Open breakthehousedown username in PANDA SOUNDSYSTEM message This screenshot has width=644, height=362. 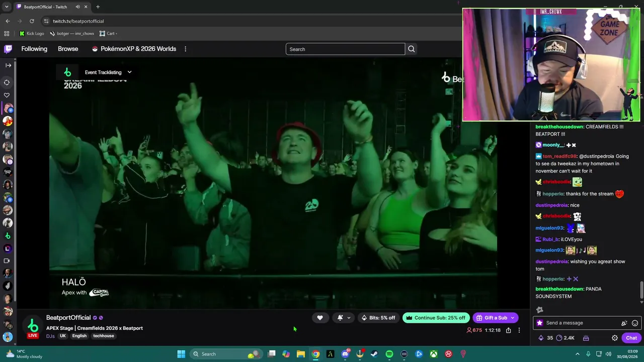pos(559,289)
